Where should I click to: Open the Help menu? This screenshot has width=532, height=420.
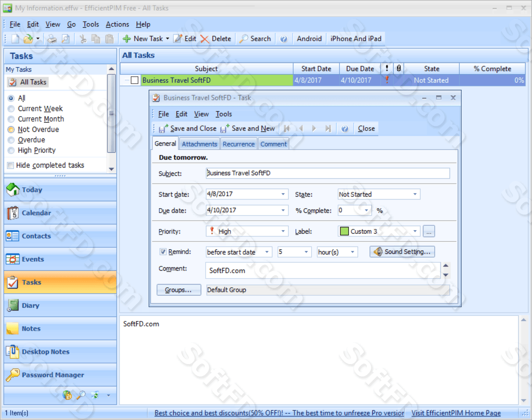[143, 25]
